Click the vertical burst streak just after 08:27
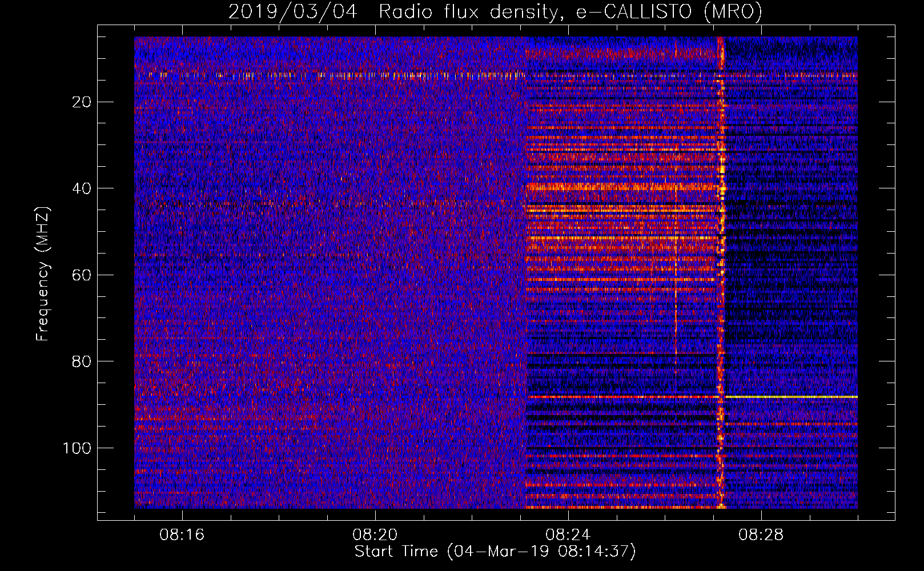The height and width of the screenshot is (571, 924). (x=721, y=273)
